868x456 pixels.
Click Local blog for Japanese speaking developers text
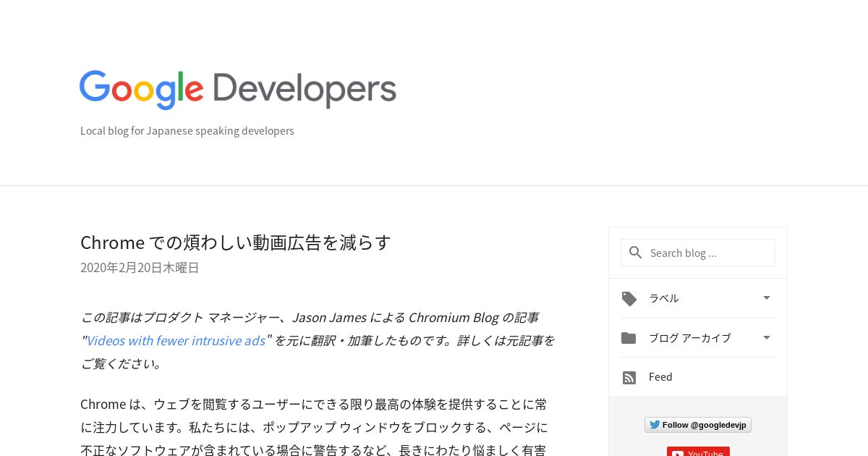[187, 131]
